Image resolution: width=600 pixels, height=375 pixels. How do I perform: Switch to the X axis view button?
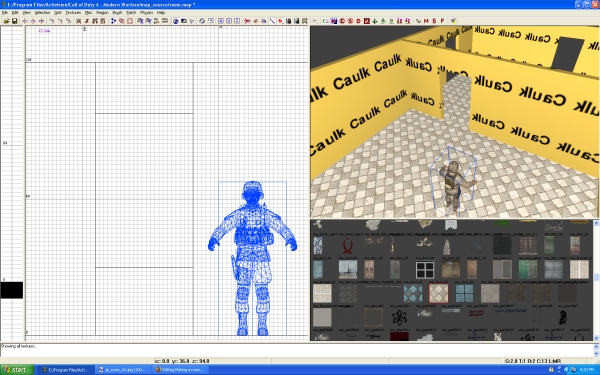(x=220, y=21)
